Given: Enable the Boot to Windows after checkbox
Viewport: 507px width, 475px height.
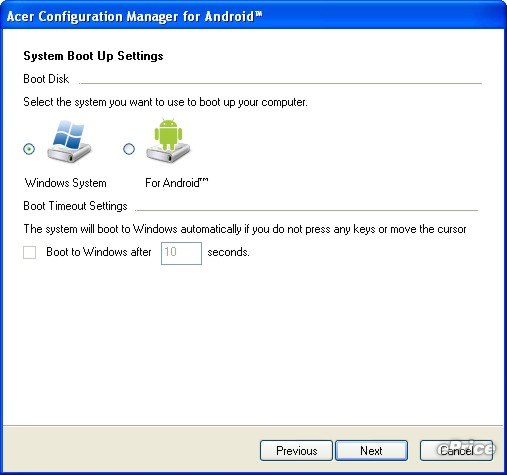Looking at the screenshot, I should [30, 252].
